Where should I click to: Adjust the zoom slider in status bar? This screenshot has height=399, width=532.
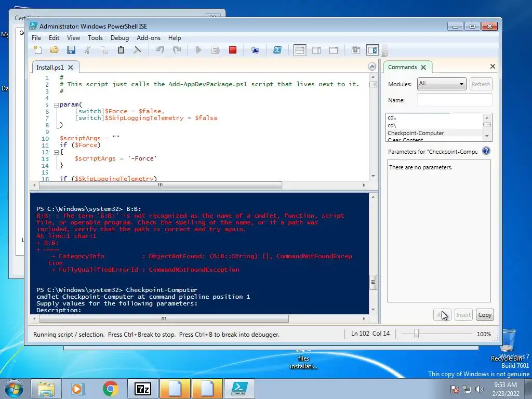416,334
